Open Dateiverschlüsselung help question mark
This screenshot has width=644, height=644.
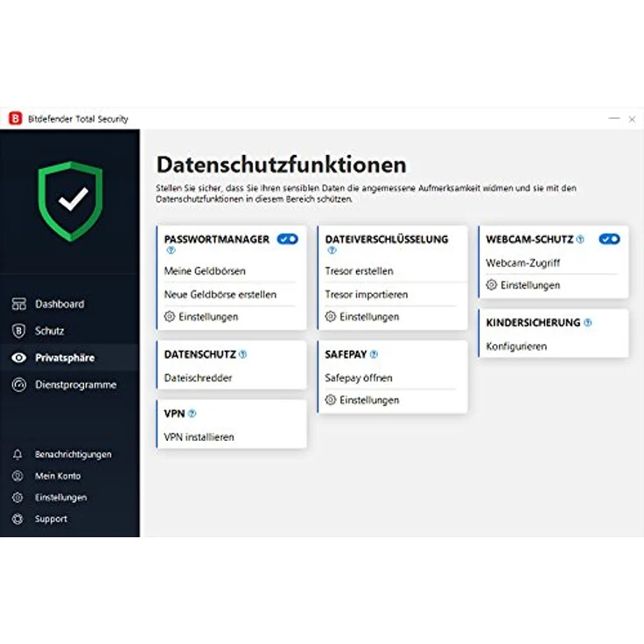click(332, 250)
